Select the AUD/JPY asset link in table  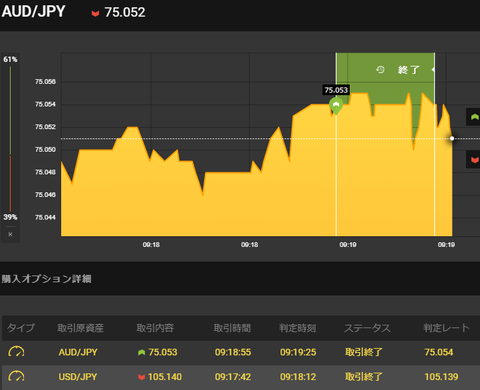tap(78, 352)
